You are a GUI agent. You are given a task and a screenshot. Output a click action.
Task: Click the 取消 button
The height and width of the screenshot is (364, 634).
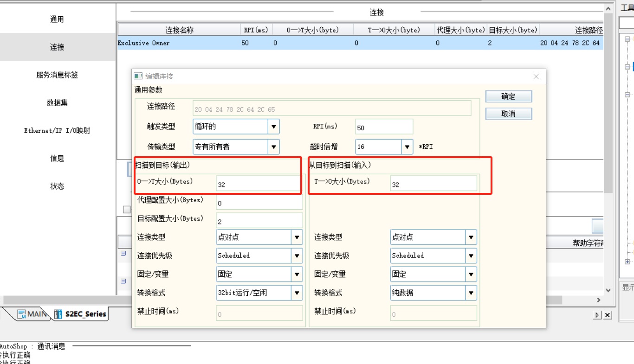(x=508, y=114)
